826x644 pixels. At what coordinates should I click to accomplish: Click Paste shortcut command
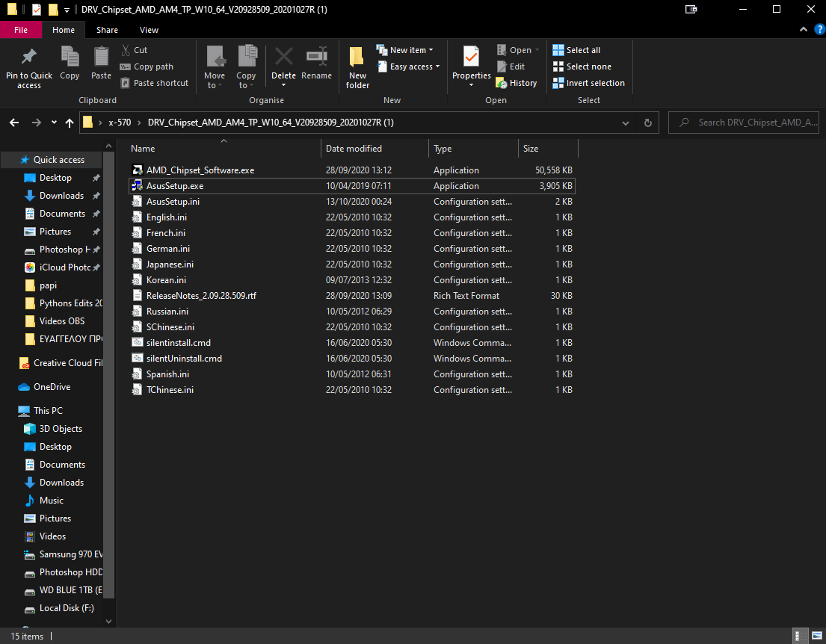(154, 83)
